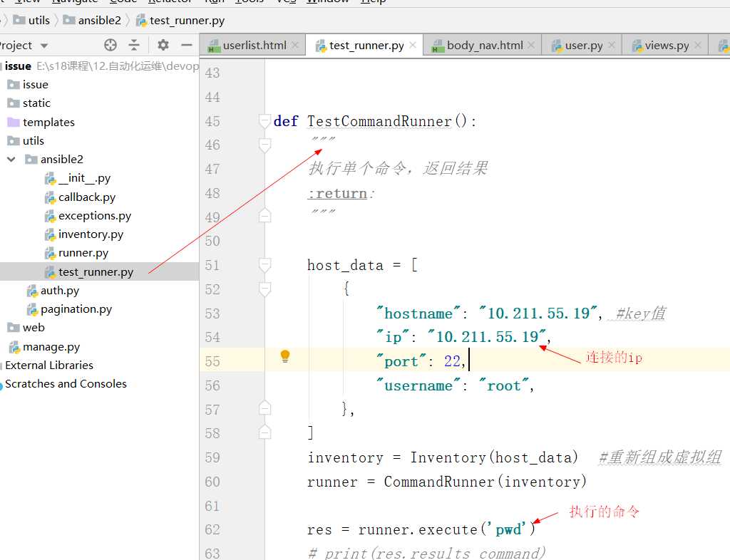Viewport: 730px width, 560px height.
Task: Switch to body_nav.html tab
Action: click(483, 46)
